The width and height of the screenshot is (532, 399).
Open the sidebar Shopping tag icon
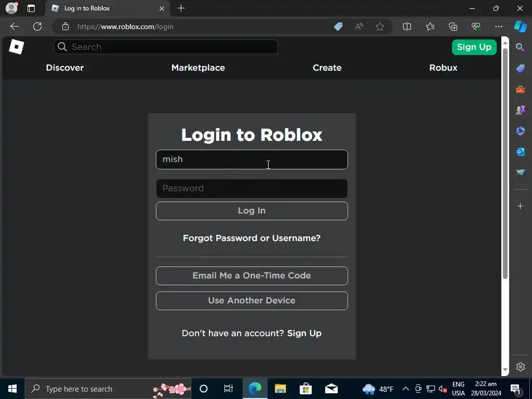tap(521, 68)
